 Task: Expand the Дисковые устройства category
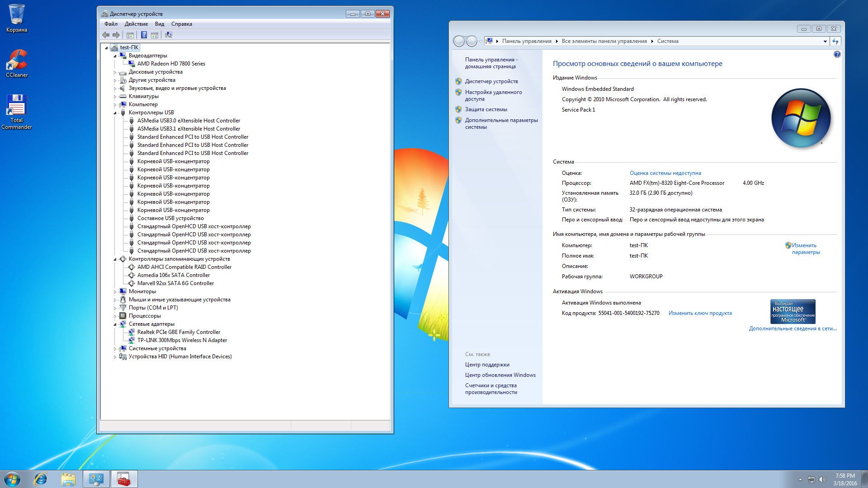[115, 72]
